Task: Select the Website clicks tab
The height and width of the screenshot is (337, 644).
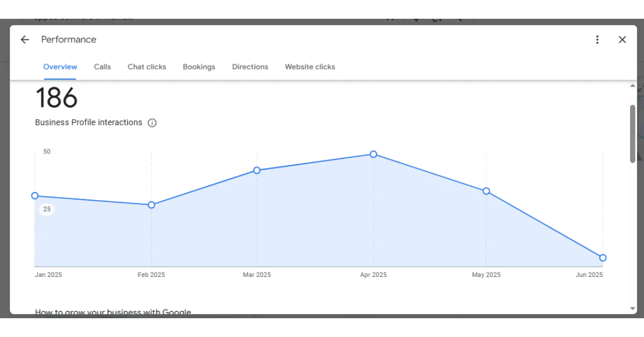Action: pyautogui.click(x=310, y=67)
